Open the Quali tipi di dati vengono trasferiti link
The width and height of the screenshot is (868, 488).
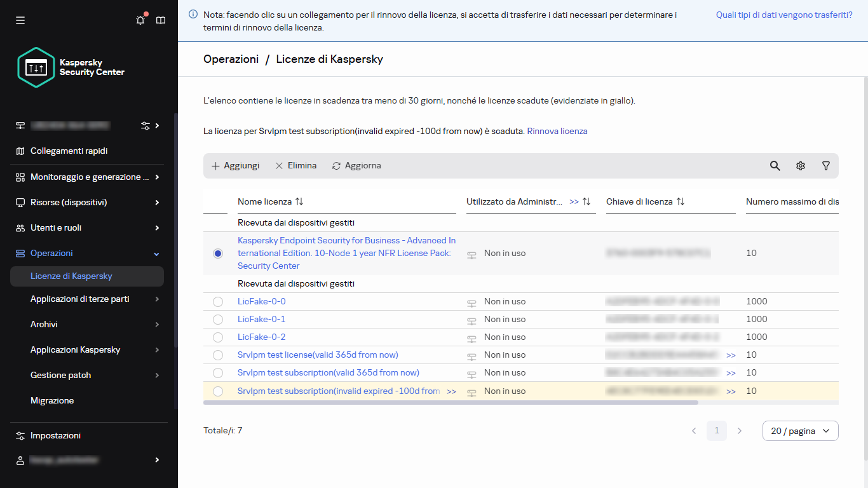coord(783,15)
